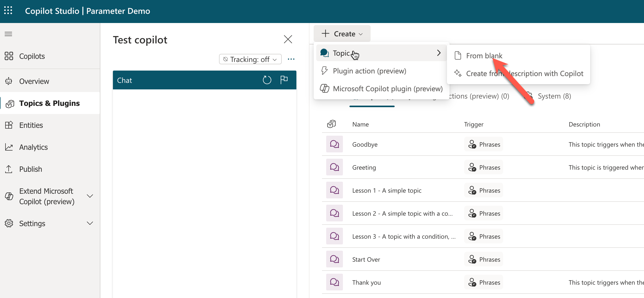Image resolution: width=644 pixels, height=298 pixels.
Task: Choose Create from description with Copilot
Action: tap(519, 73)
